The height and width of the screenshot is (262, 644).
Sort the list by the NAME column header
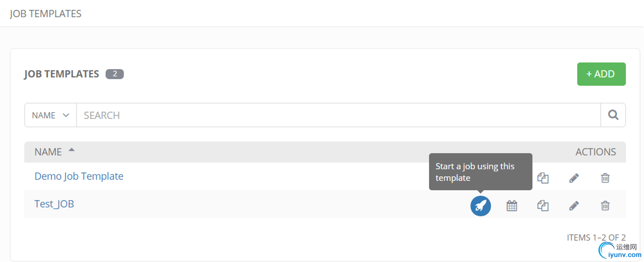[x=48, y=152]
